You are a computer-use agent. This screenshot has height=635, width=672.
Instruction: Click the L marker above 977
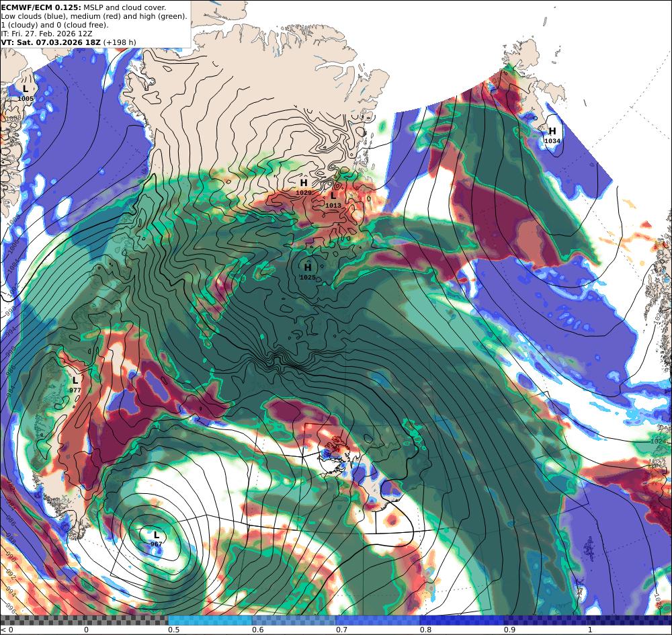click(75, 380)
